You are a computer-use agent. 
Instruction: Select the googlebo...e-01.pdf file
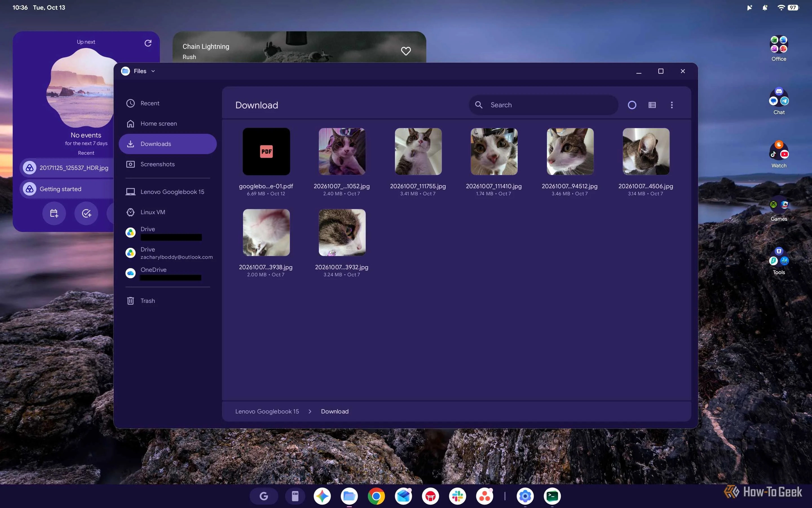pyautogui.click(x=266, y=162)
